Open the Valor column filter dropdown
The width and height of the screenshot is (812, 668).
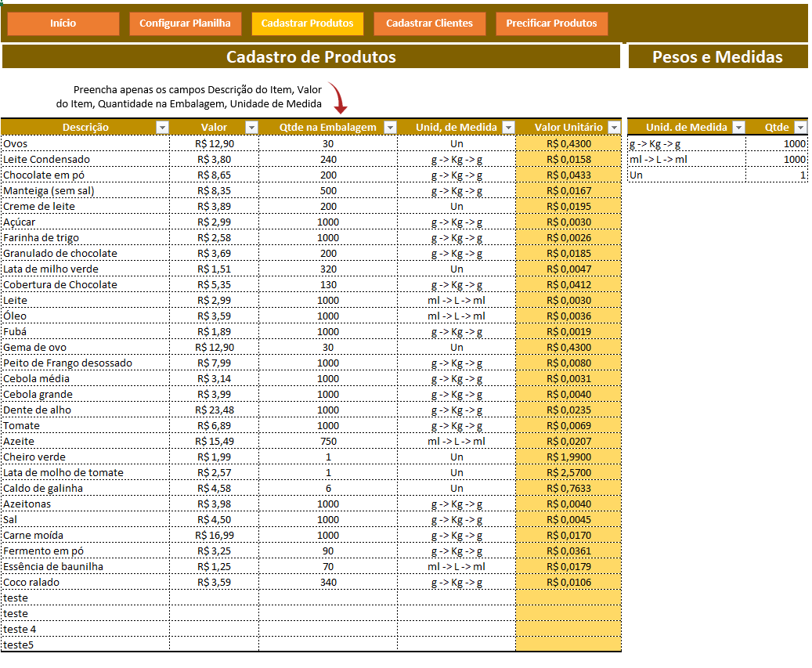pos(251,128)
